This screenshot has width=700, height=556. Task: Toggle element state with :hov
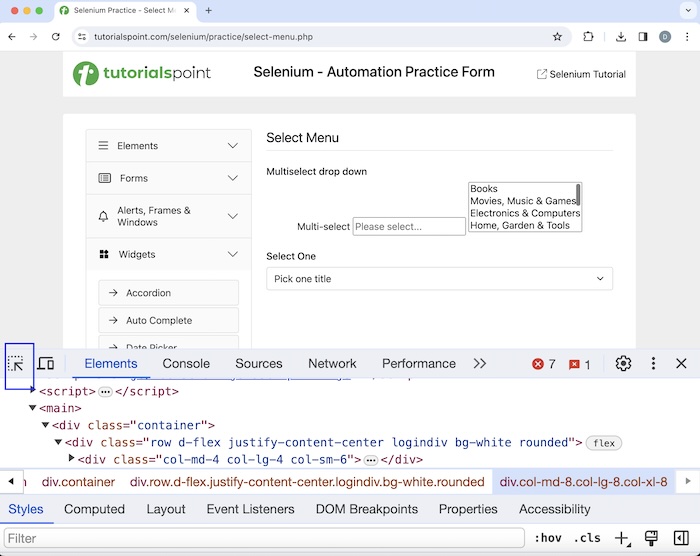coord(548,538)
